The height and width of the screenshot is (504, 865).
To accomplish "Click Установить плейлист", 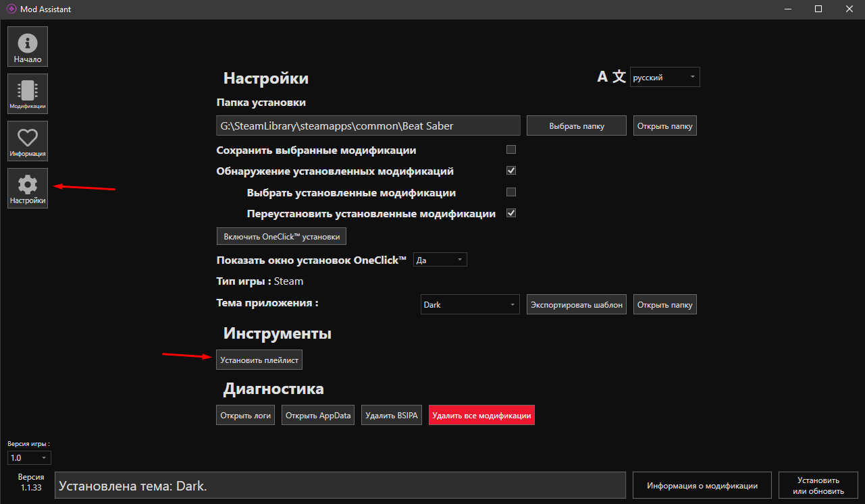I will (x=259, y=360).
